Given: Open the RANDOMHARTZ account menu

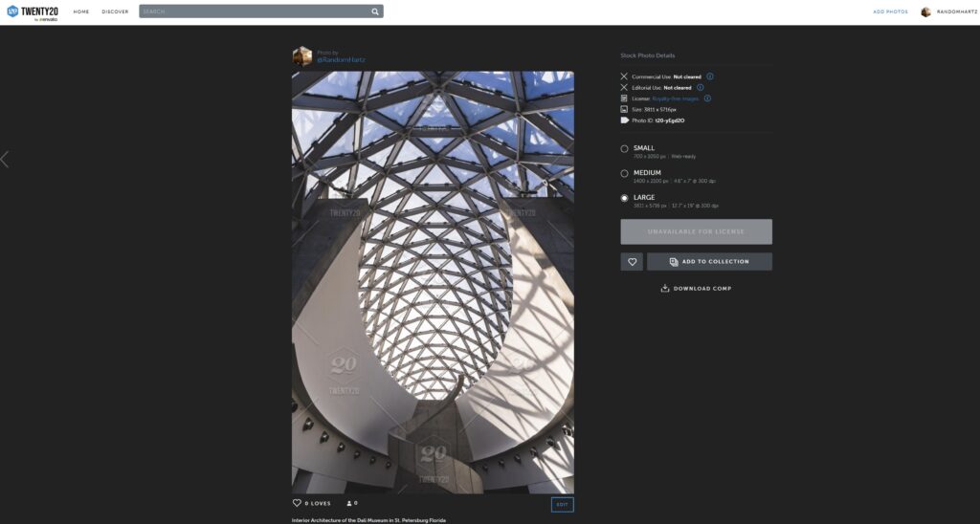Looking at the screenshot, I should point(957,11).
